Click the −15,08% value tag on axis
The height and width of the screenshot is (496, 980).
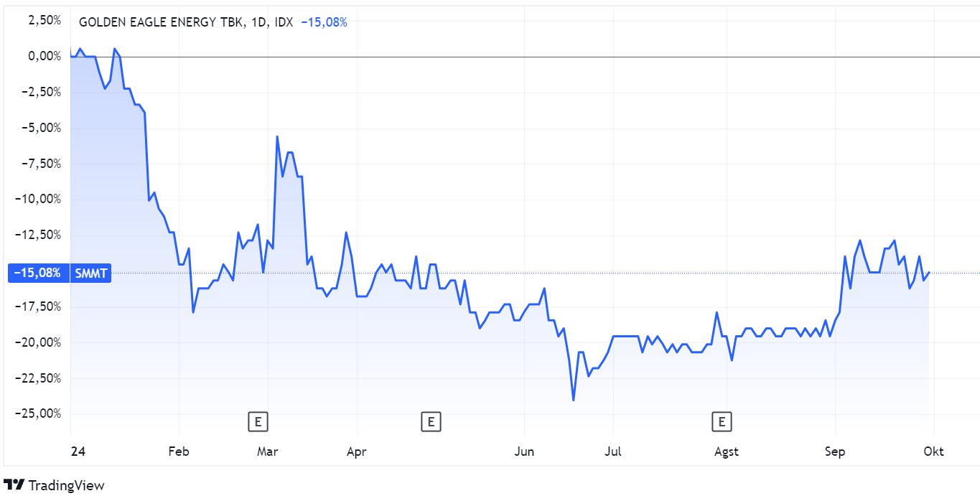click(37, 273)
